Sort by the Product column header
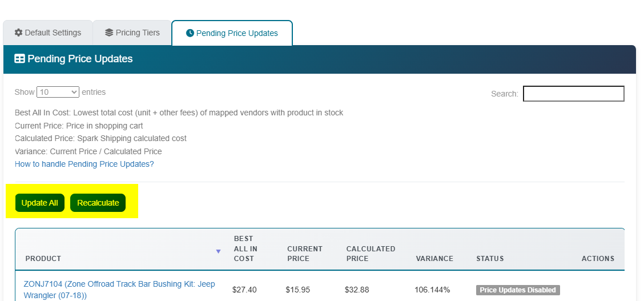Viewport: 644px width, 301px height. click(x=43, y=259)
